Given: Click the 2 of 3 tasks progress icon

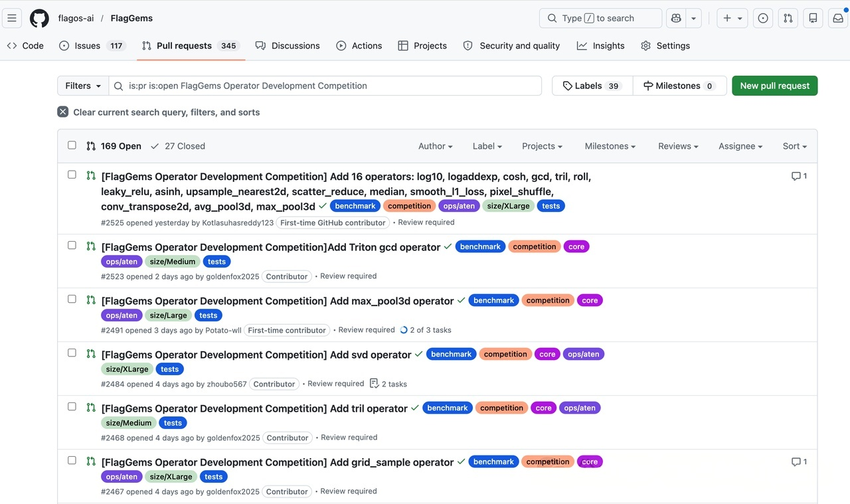Looking at the screenshot, I should point(403,329).
